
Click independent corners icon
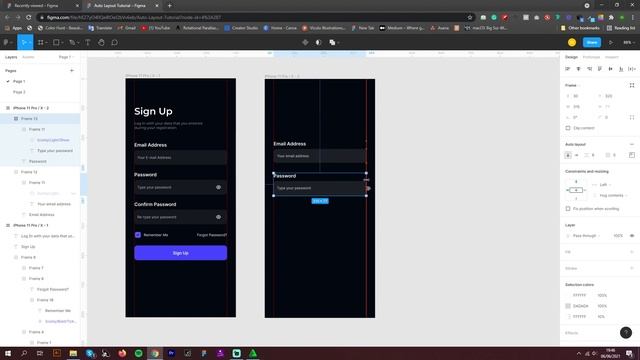coord(632,118)
